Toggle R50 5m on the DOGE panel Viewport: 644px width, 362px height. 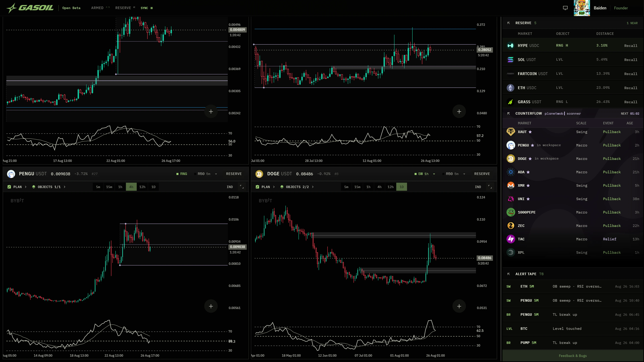(x=450, y=174)
